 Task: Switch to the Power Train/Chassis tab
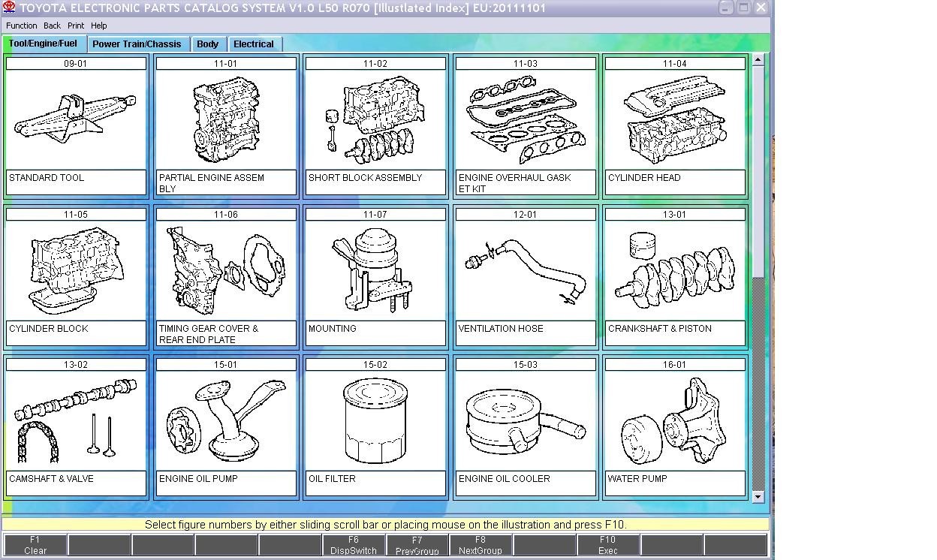pyautogui.click(x=137, y=44)
